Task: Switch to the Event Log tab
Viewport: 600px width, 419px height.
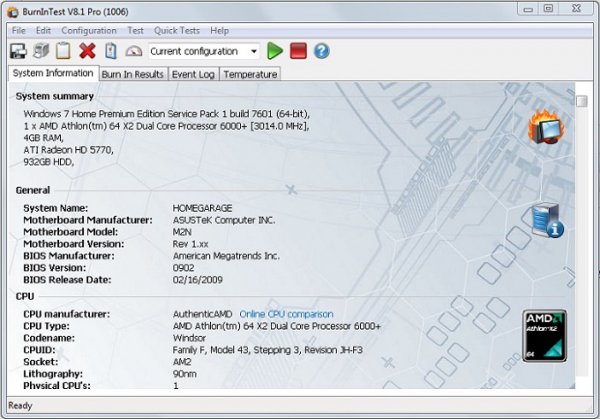Action: point(193,74)
